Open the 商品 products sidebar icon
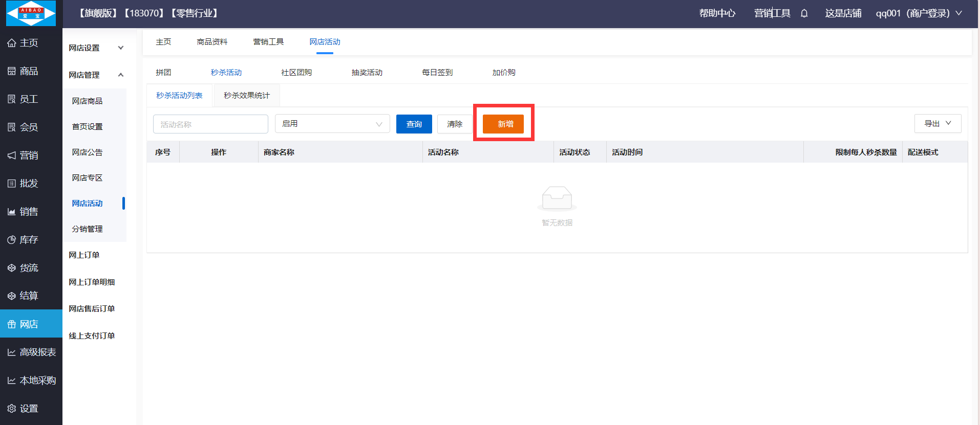 [11, 71]
